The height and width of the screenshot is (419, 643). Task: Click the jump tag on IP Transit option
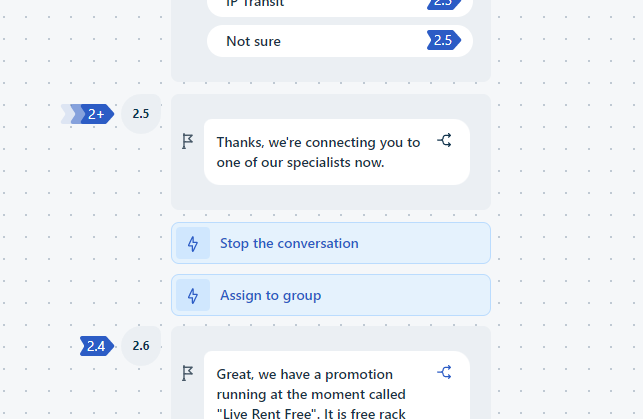coord(444,5)
